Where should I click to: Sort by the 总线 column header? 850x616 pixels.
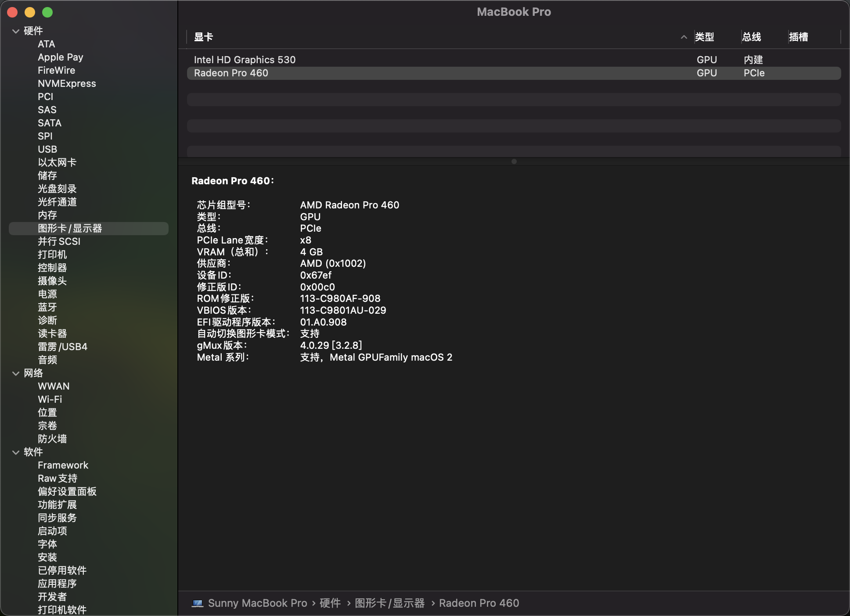pyautogui.click(x=751, y=37)
